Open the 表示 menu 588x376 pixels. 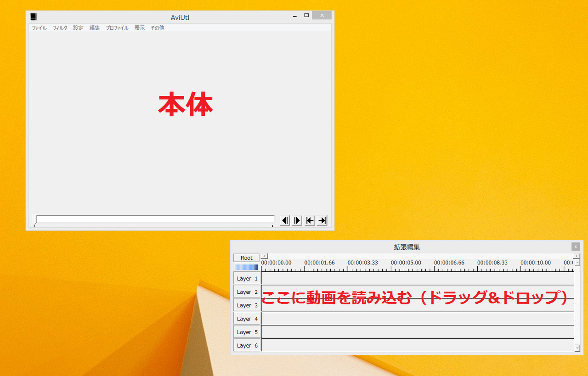(x=140, y=28)
